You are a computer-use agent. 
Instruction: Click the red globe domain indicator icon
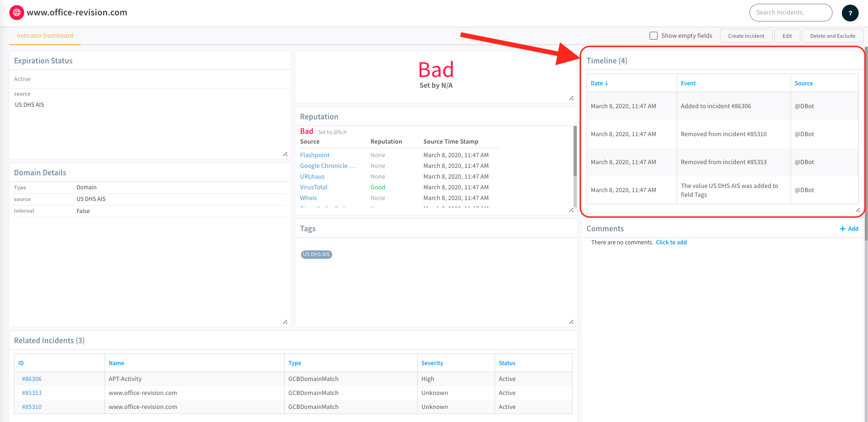click(x=17, y=13)
